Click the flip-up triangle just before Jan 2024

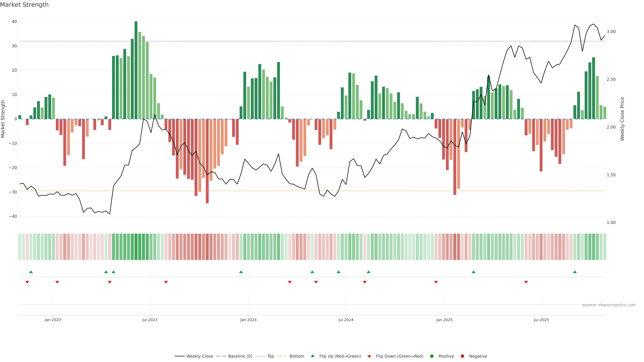tap(241, 272)
